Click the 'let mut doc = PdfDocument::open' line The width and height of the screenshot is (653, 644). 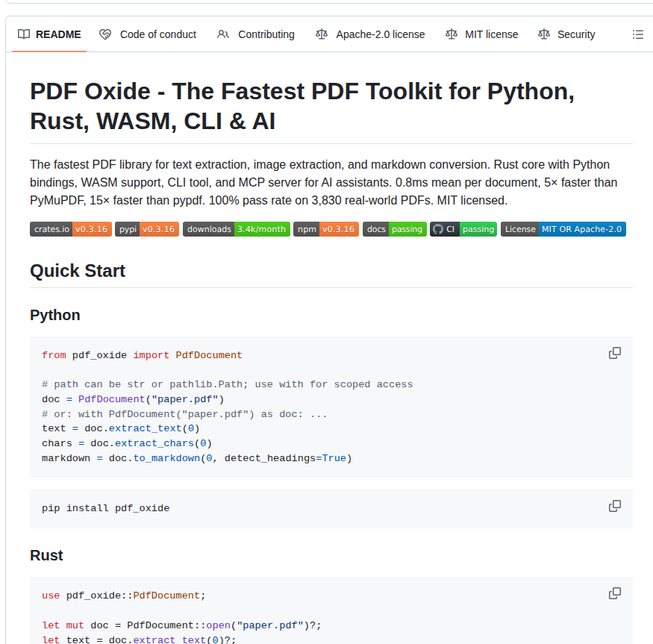[181, 625]
